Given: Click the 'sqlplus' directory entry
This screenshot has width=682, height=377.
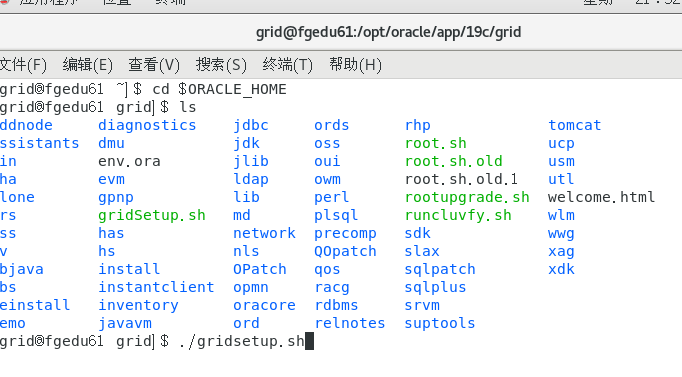Looking at the screenshot, I should 435,288.
